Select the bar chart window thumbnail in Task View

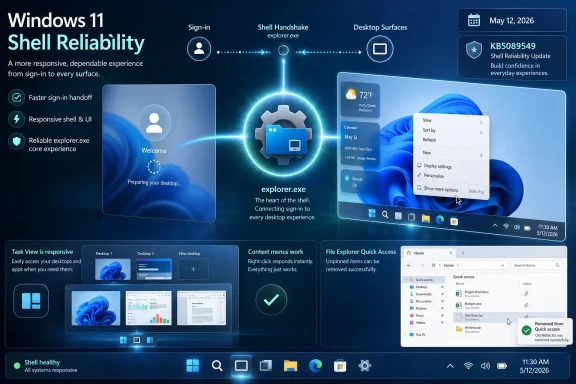coord(148,308)
